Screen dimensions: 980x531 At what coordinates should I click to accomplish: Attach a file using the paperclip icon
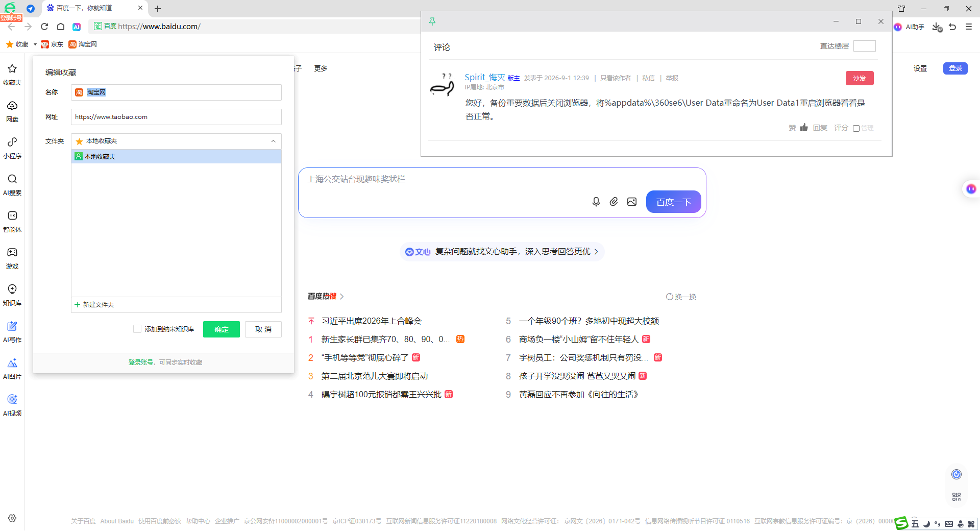pos(614,202)
